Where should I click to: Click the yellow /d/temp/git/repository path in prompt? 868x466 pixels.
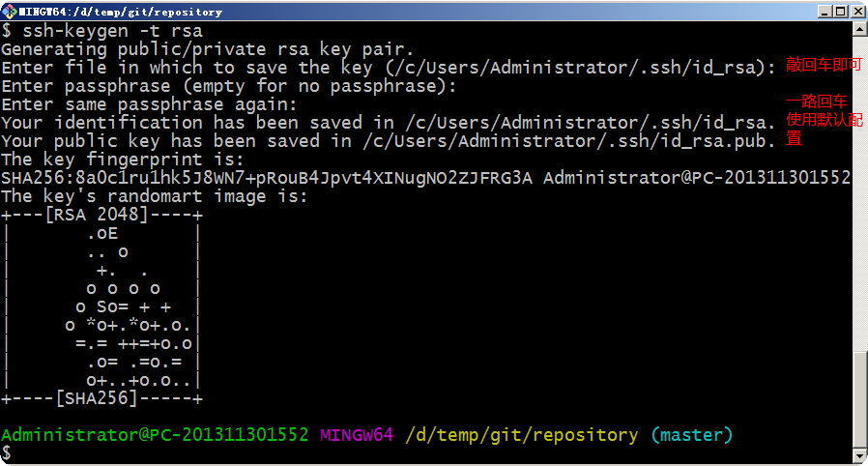pos(522,435)
